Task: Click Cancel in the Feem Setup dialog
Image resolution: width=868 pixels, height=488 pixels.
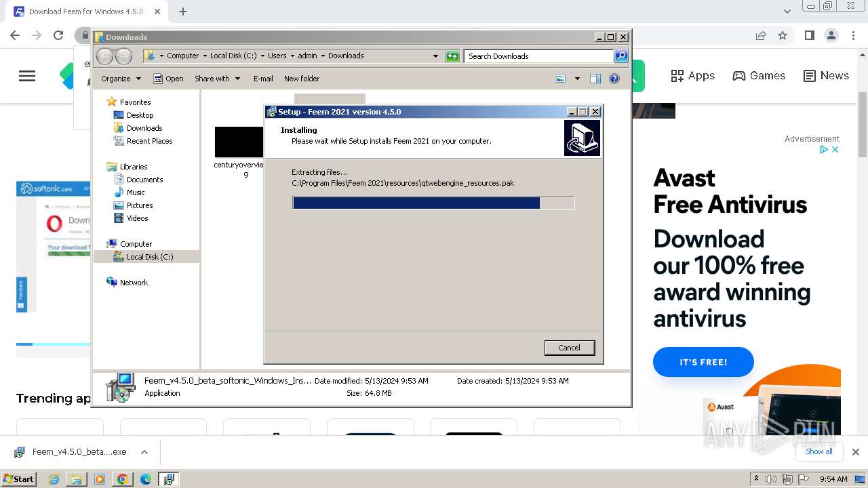Action: point(570,348)
